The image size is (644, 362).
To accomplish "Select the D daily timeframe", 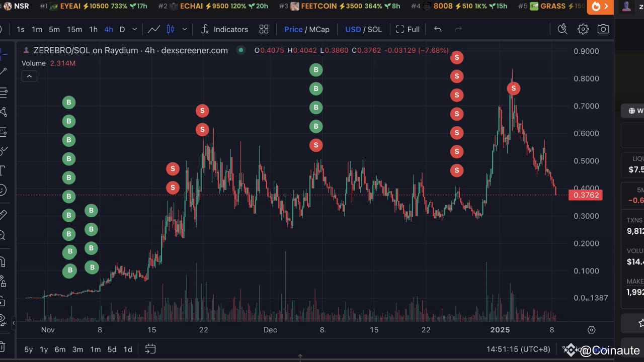I will tap(122, 29).
